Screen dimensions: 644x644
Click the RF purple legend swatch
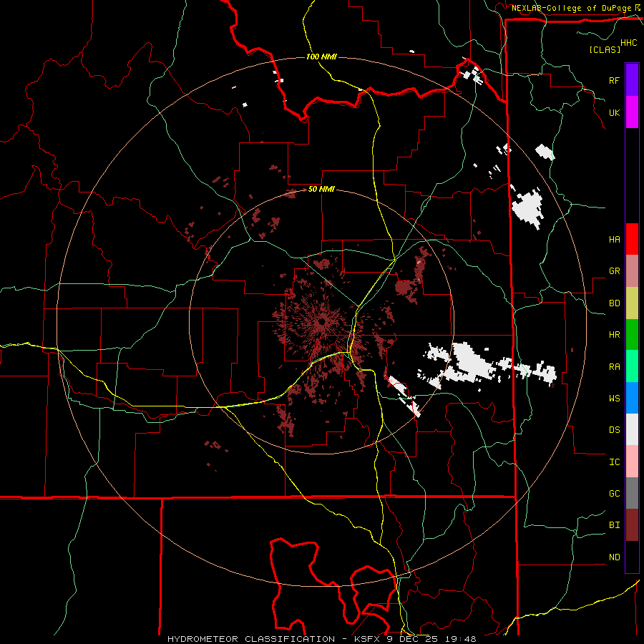pyautogui.click(x=632, y=79)
